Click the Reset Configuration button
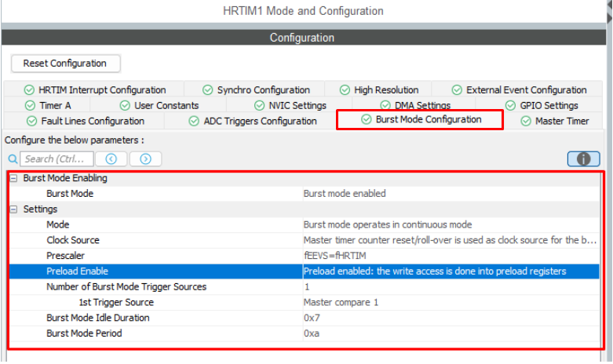 [65, 64]
